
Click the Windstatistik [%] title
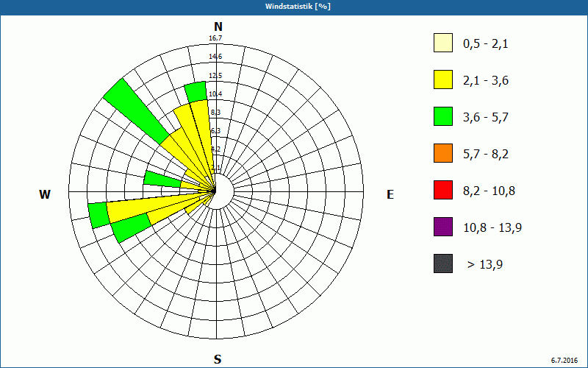(x=298, y=7)
